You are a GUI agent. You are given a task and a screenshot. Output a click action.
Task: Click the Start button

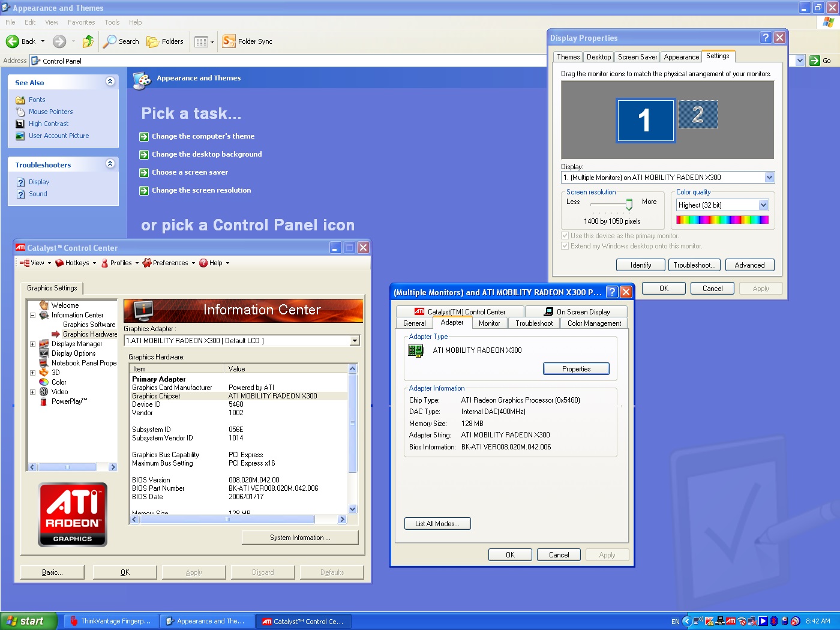tap(29, 621)
